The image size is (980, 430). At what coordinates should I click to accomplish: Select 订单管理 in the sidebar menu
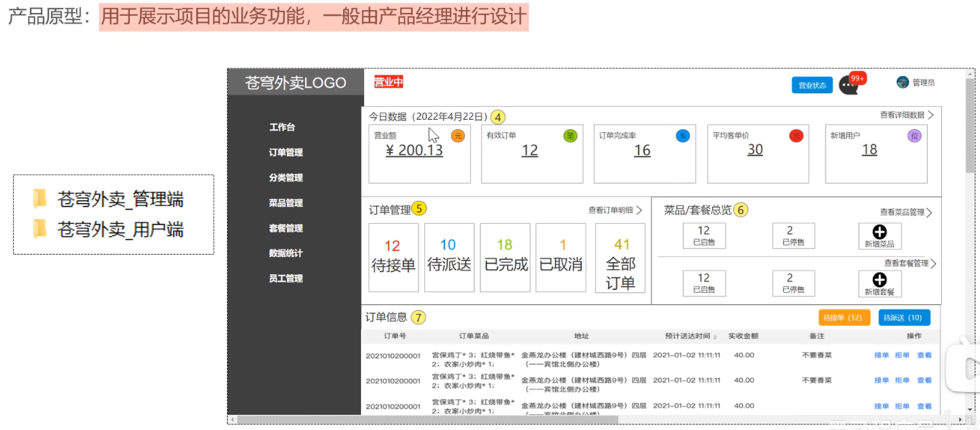point(286,152)
